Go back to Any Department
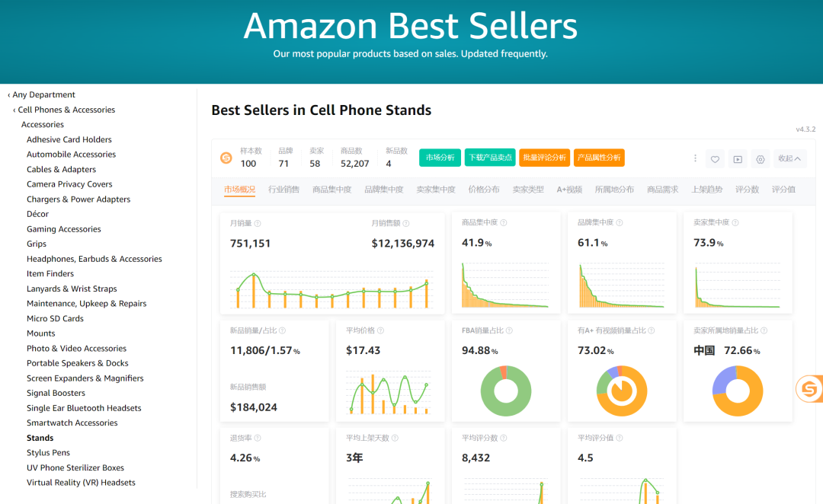Image resolution: width=823 pixels, height=504 pixels. (41, 94)
